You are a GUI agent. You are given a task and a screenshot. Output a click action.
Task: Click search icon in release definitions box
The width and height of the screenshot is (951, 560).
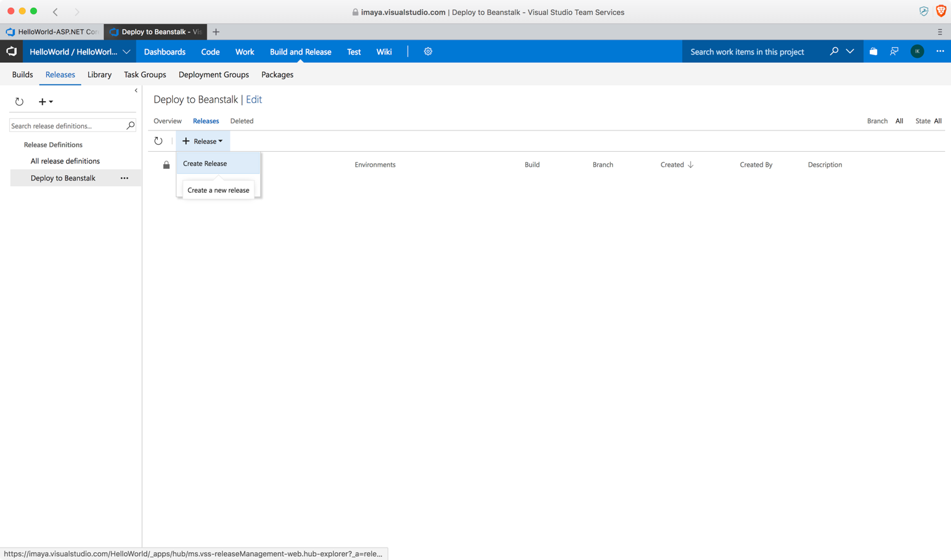pos(130,125)
